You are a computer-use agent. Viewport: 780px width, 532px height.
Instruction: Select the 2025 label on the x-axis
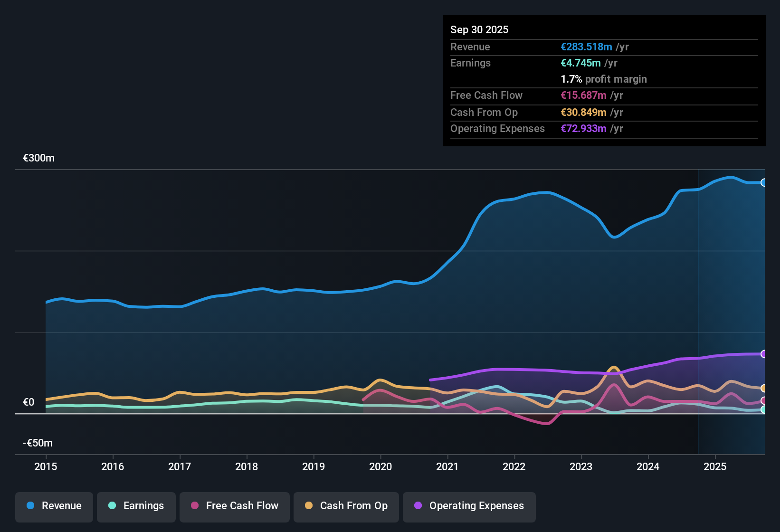716,467
